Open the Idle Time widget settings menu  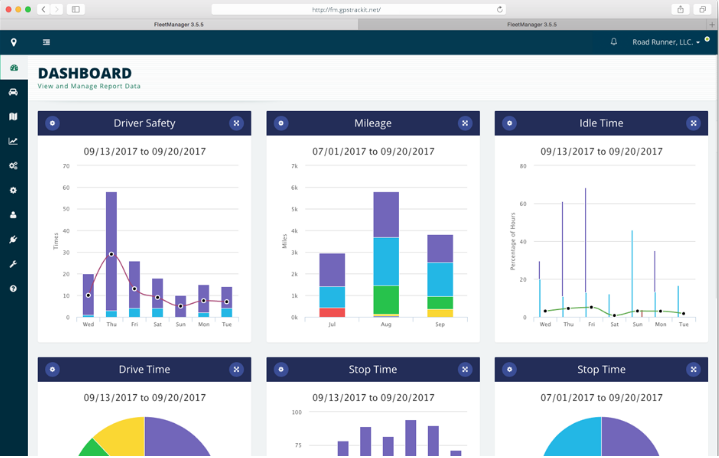(509, 123)
